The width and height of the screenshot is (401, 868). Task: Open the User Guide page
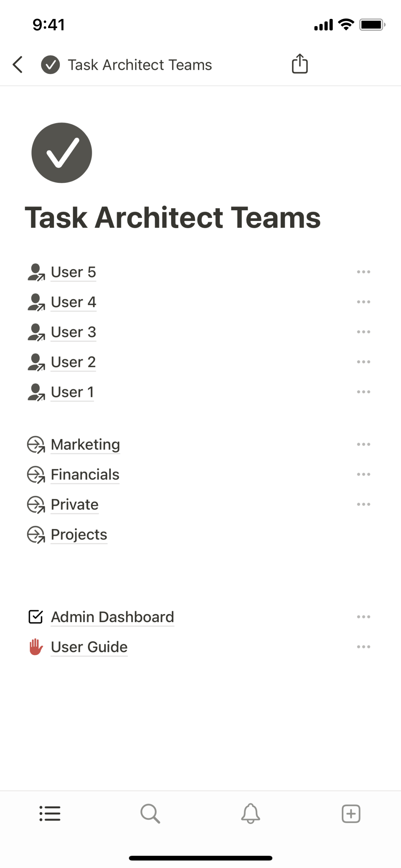(89, 647)
